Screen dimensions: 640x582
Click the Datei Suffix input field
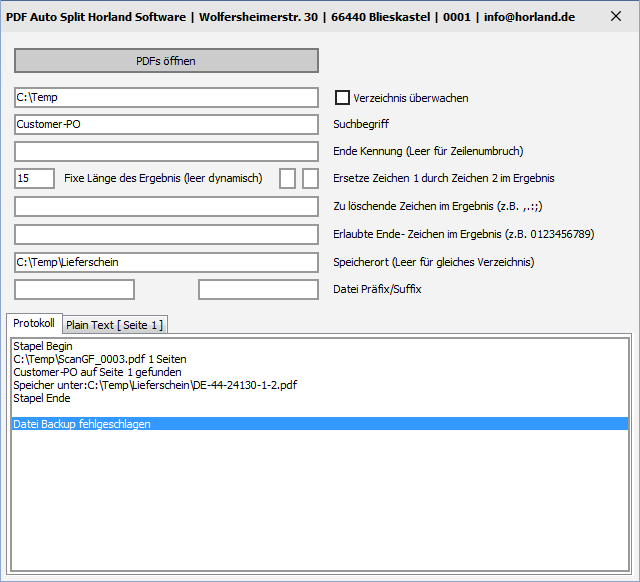(x=258, y=289)
